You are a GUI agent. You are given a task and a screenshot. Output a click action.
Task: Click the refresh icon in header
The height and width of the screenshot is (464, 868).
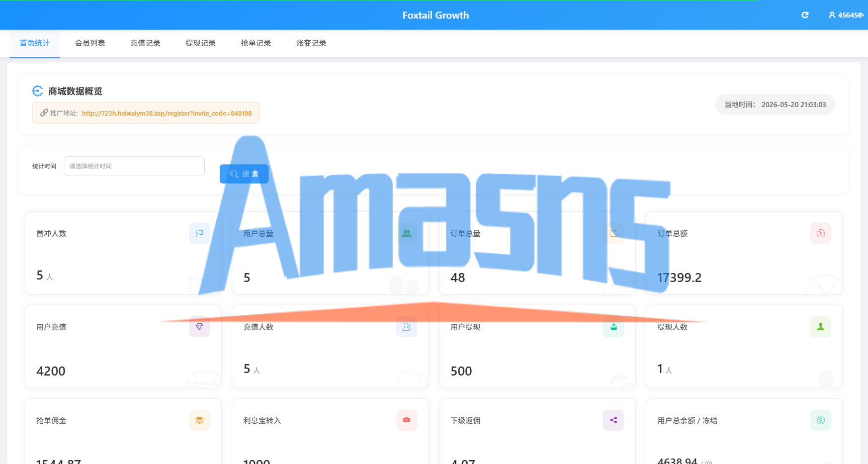(x=805, y=15)
